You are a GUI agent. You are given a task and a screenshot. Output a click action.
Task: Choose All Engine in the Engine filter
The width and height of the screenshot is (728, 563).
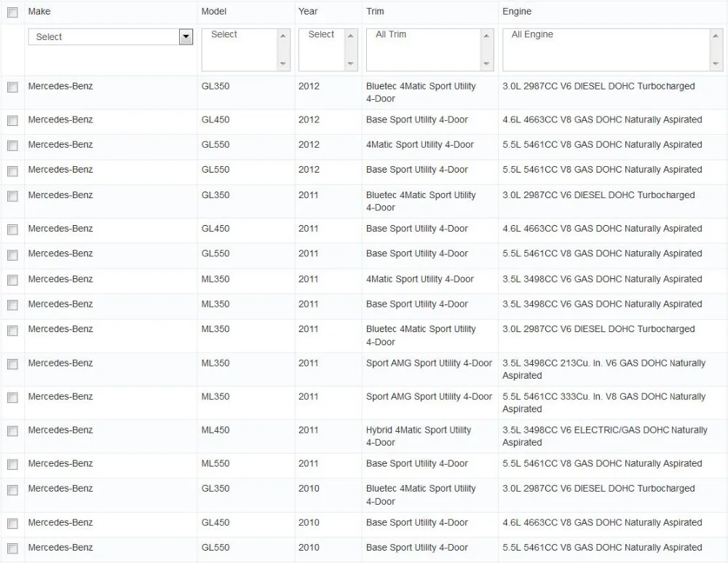pyautogui.click(x=532, y=34)
